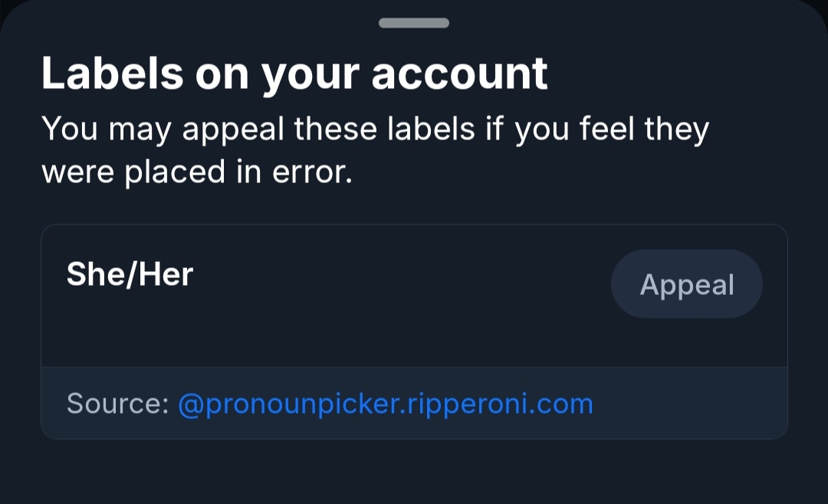Click the phrase "were placed in error"

click(x=196, y=172)
